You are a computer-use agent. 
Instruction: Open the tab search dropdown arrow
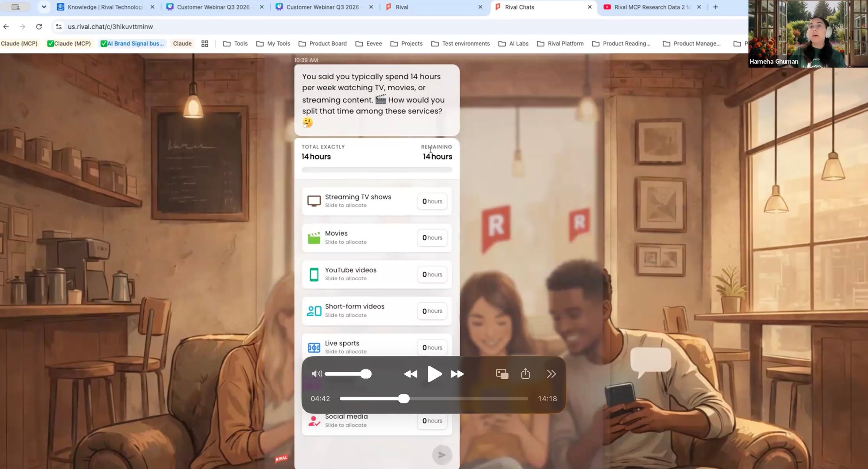point(44,7)
